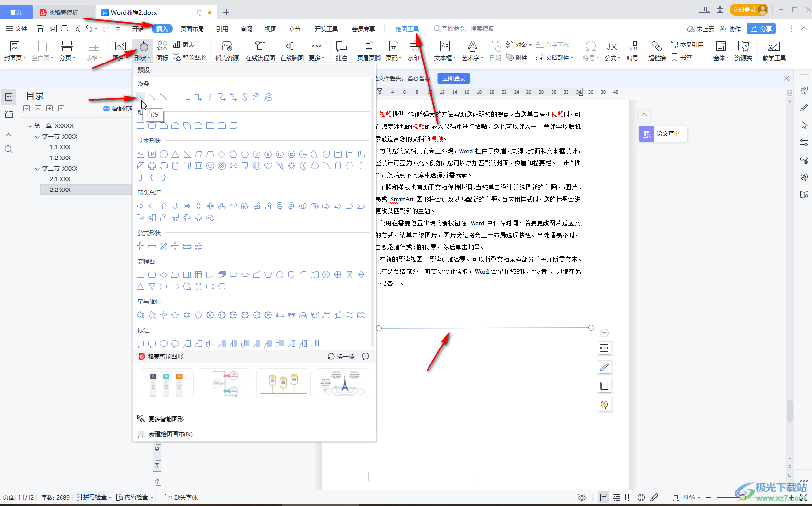Click the Share (分享) button
812x506 pixels.
[x=761, y=29]
